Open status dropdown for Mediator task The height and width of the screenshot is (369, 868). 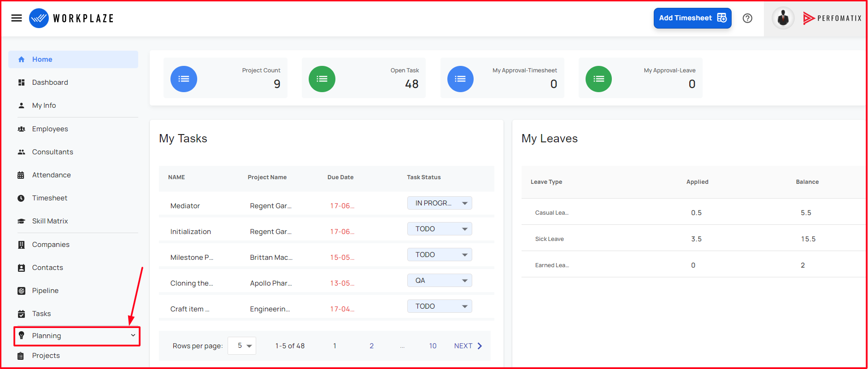tap(440, 203)
